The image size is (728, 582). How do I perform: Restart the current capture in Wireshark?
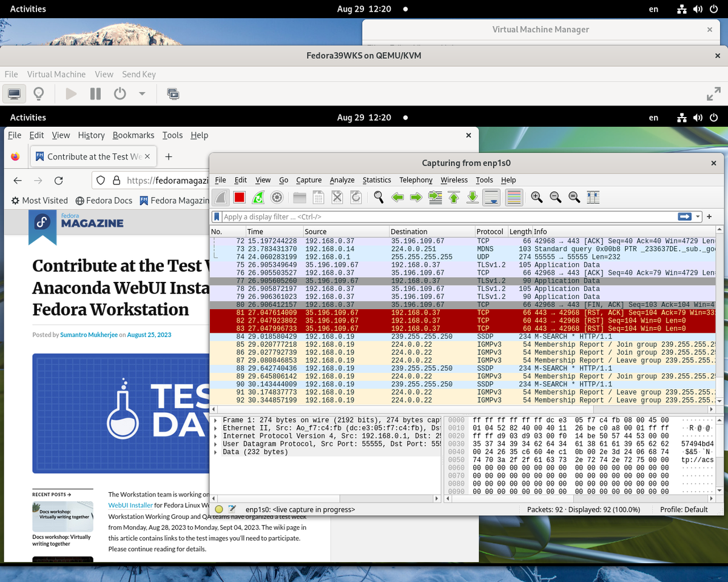coord(258,197)
